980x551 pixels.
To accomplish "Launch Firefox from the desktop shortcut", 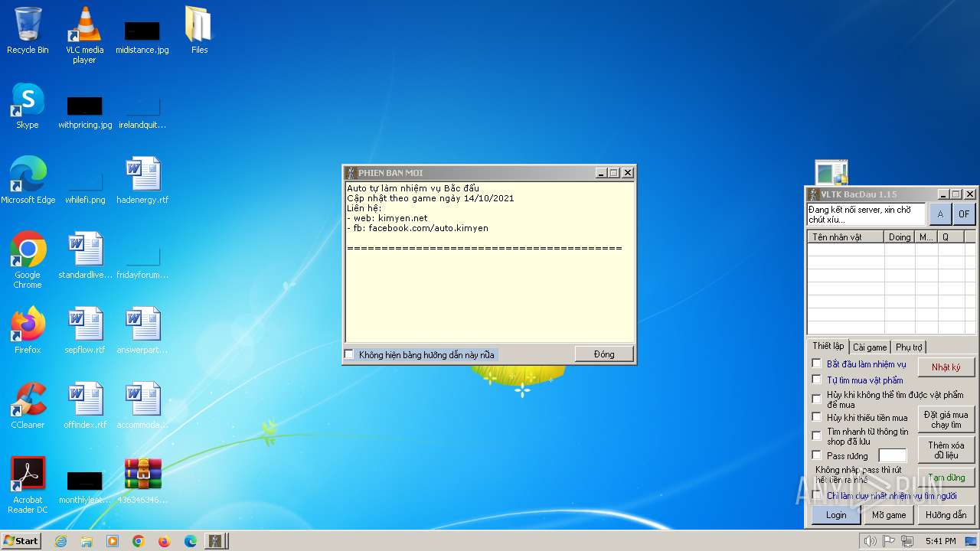I will click(28, 331).
